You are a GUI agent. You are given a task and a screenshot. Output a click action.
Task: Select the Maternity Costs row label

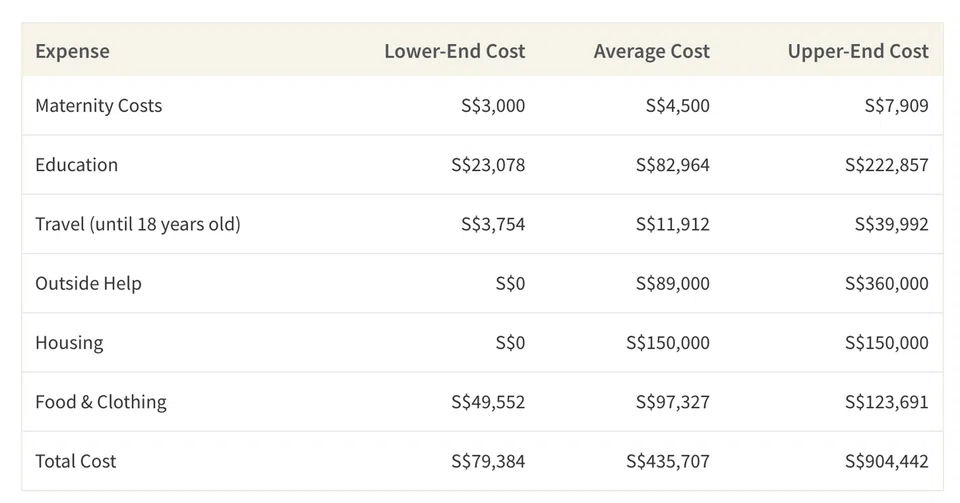coord(98,105)
